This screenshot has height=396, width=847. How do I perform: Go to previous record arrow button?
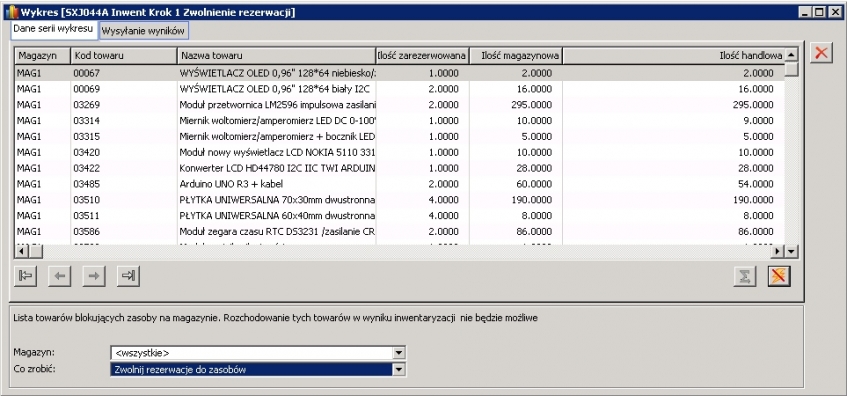59,276
